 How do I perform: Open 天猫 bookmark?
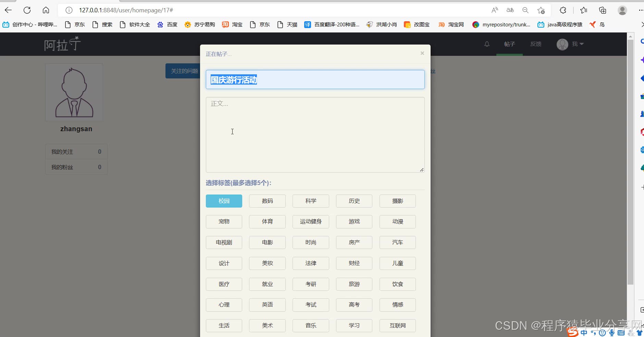pos(287,25)
